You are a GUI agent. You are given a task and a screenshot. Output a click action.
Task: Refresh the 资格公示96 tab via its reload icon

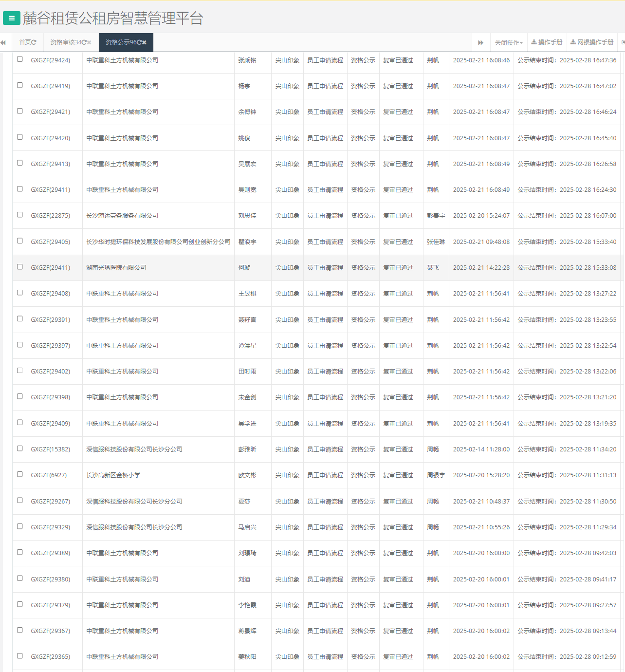(139, 42)
